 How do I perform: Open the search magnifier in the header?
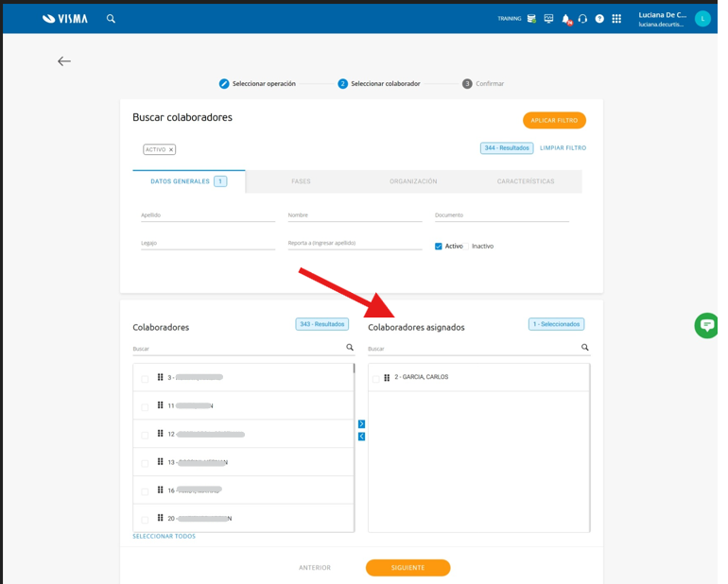pyautogui.click(x=111, y=19)
